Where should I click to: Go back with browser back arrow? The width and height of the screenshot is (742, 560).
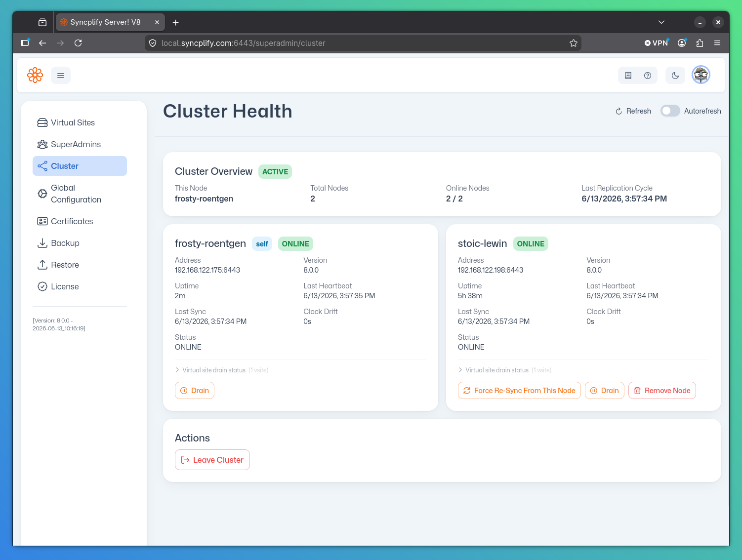pos(42,43)
